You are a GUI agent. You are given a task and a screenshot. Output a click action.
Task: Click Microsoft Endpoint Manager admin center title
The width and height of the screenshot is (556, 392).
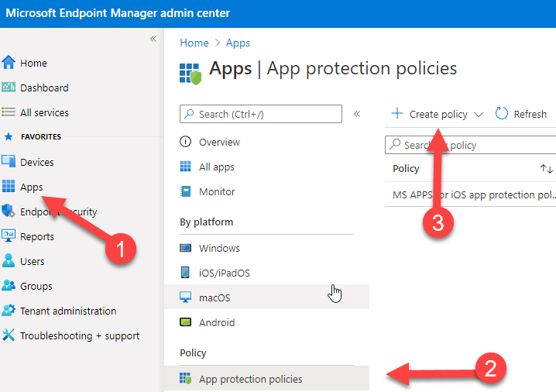point(118,13)
